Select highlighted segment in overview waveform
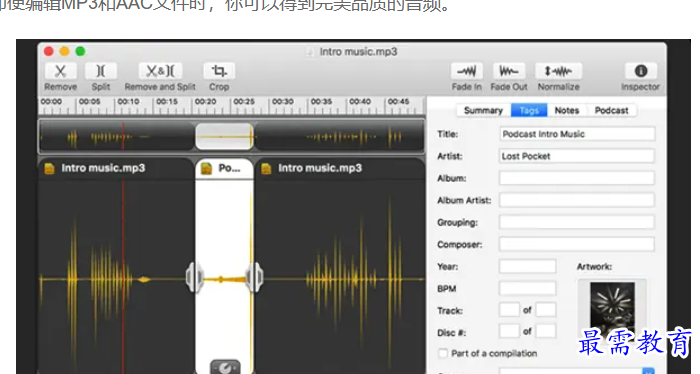Image resolution: width=700 pixels, height=374 pixels. tap(224, 136)
